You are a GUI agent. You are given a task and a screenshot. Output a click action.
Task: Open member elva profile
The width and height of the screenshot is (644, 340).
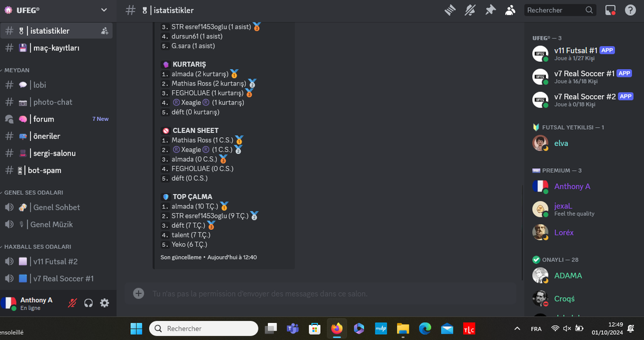(582, 144)
